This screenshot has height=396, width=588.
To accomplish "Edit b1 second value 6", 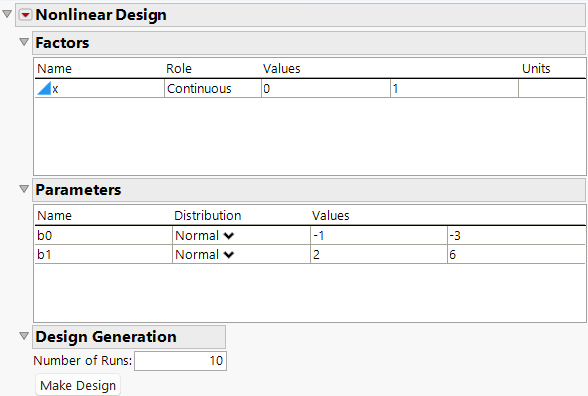I will point(516,255).
